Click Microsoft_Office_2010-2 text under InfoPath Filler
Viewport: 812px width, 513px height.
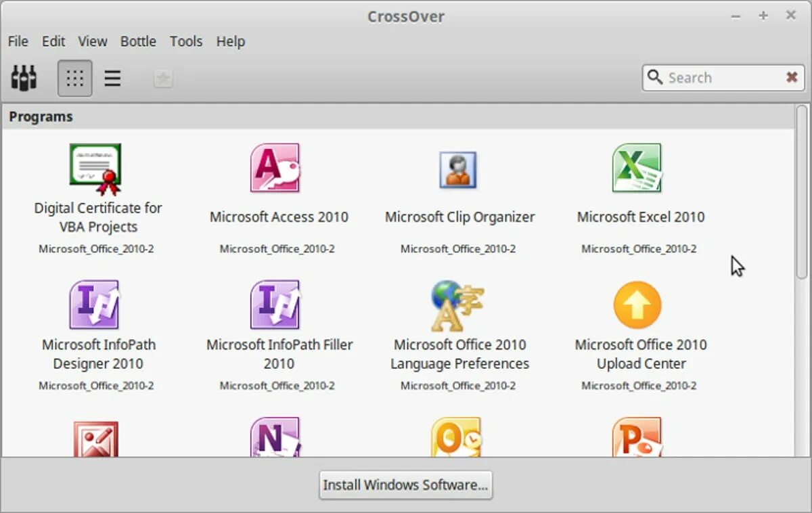[x=277, y=386]
